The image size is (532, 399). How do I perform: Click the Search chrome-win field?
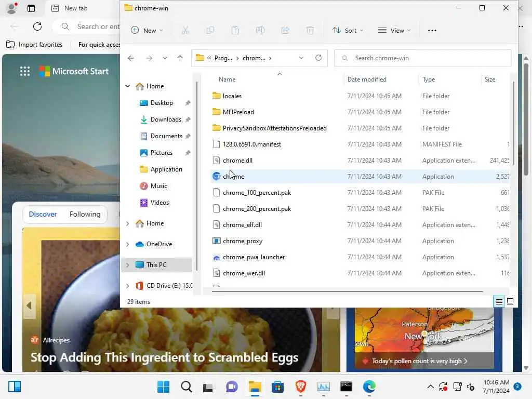click(x=423, y=58)
